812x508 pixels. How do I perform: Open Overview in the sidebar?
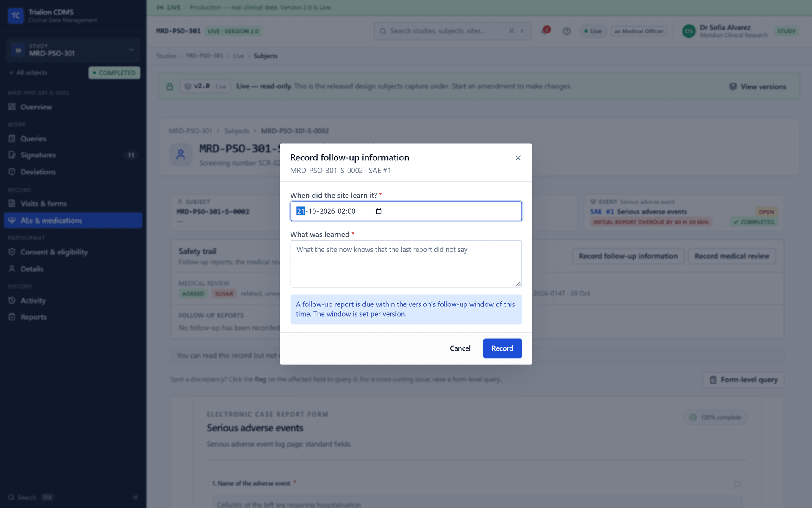coord(73,107)
